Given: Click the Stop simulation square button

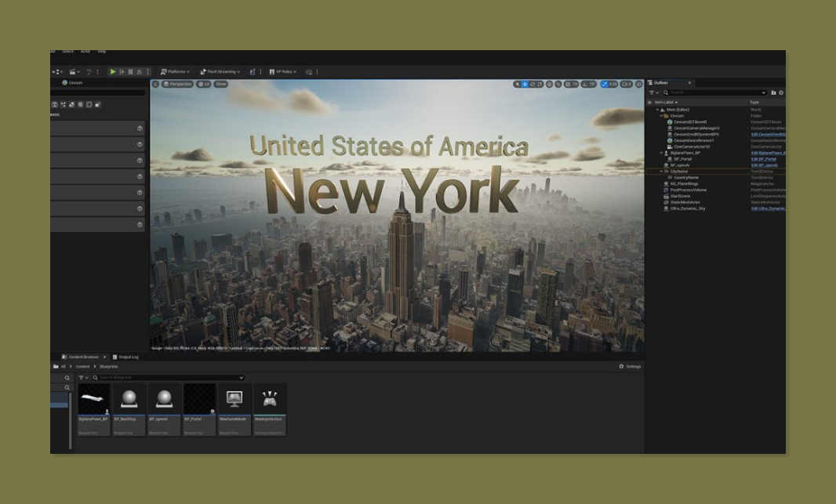Looking at the screenshot, I should (131, 71).
